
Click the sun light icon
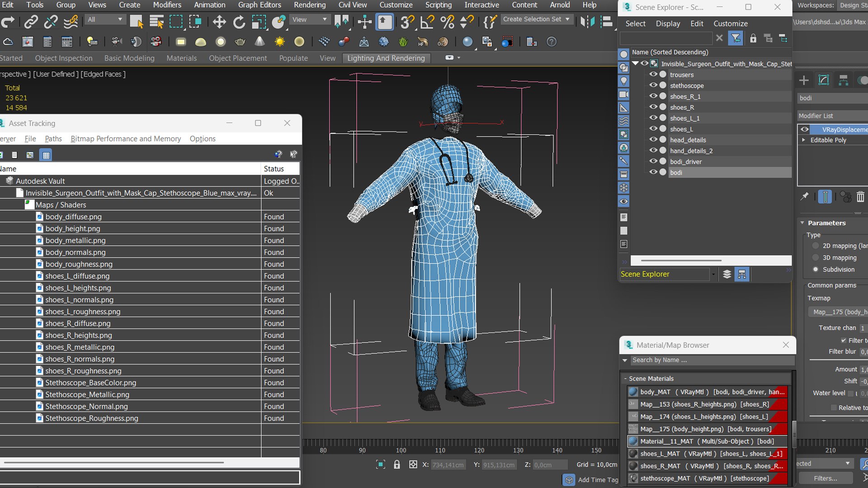pyautogui.click(x=280, y=42)
